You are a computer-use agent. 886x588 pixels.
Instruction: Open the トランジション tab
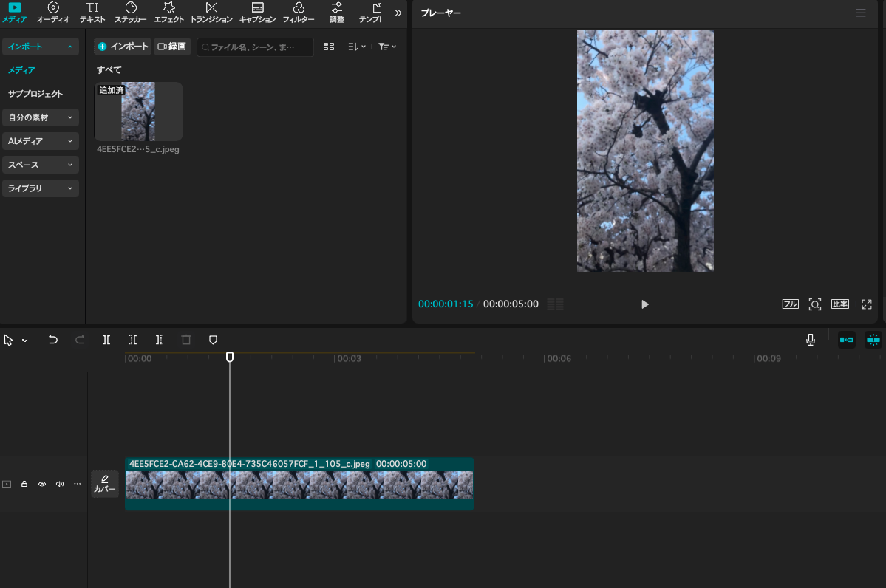click(211, 13)
